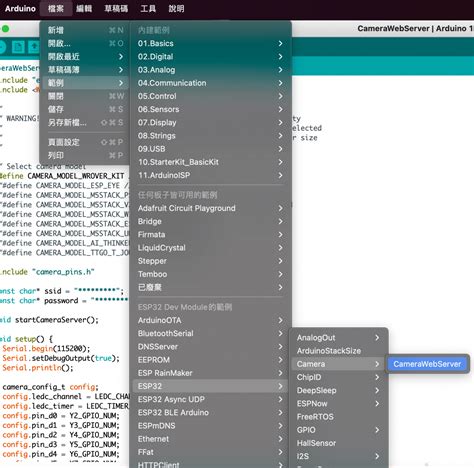
Task: Open the 工具 menu in menu bar
Action: point(148,8)
